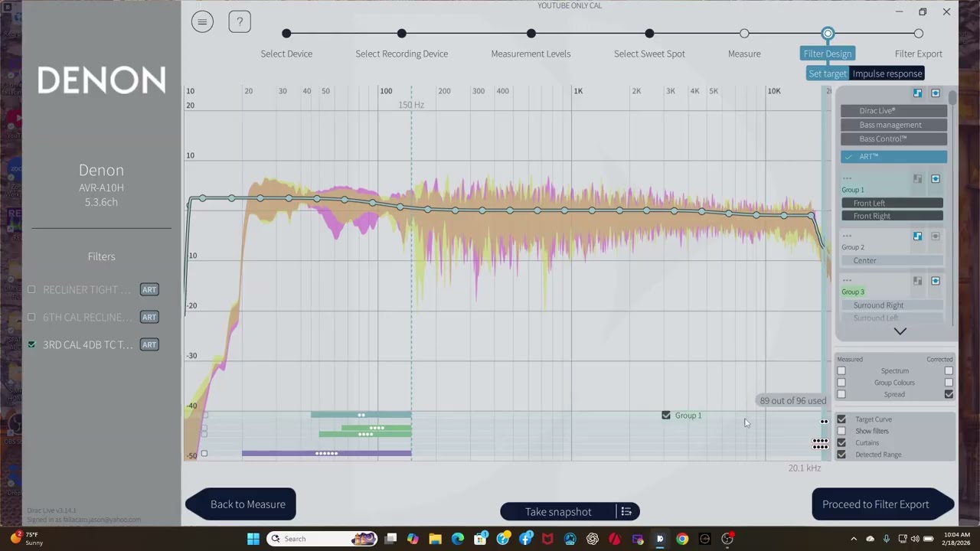Screen dimensions: 980x551
Task: Click Group 3 highlighted square icon
Action: [935, 281]
